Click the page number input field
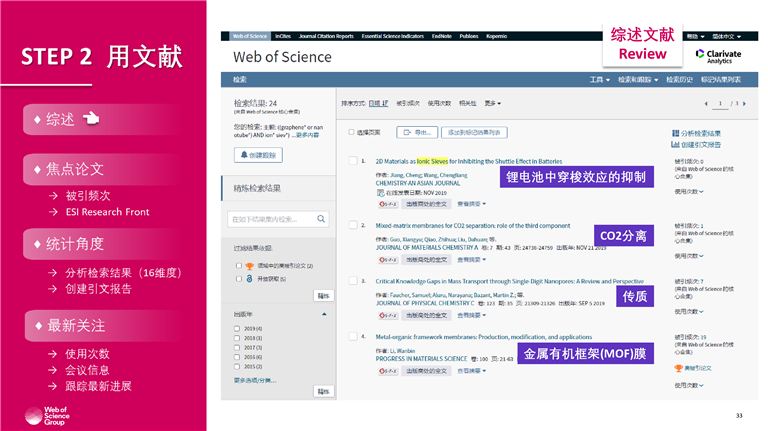Viewport: 768px width, 431px height. click(x=720, y=103)
